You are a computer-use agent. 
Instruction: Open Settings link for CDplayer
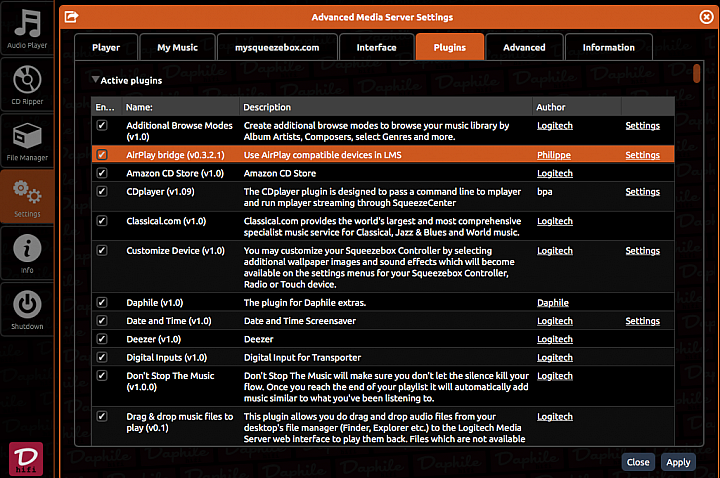pos(642,192)
